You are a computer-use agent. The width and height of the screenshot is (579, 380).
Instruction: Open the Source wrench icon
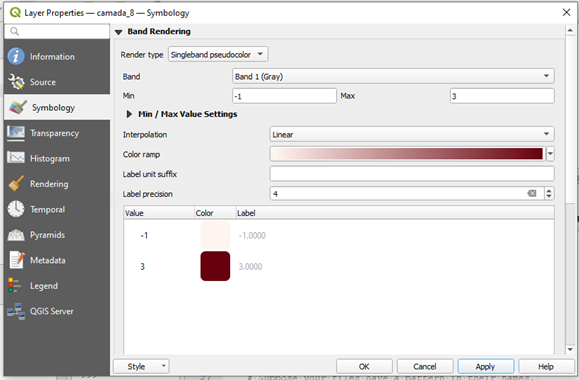16,82
